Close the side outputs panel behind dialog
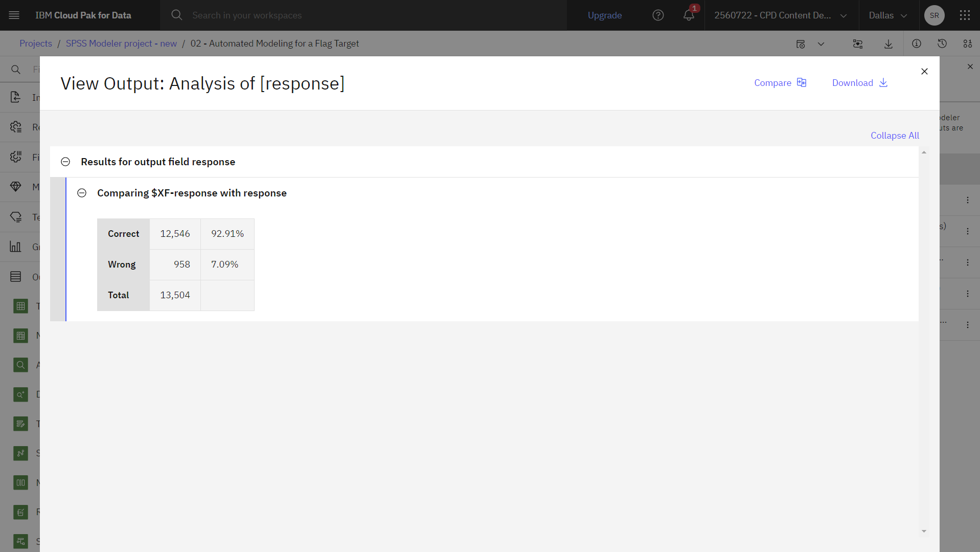980x552 pixels. tap(970, 67)
